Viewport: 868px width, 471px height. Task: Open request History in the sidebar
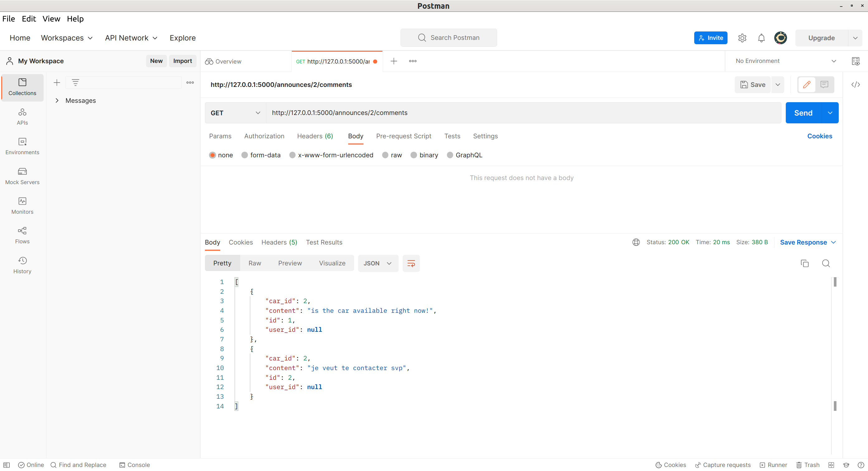[x=22, y=265]
